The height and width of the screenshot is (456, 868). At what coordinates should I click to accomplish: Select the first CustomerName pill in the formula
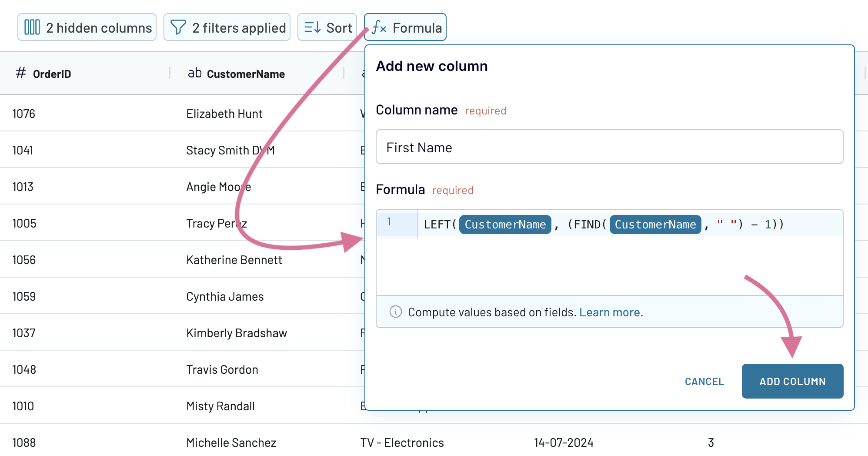coord(504,224)
